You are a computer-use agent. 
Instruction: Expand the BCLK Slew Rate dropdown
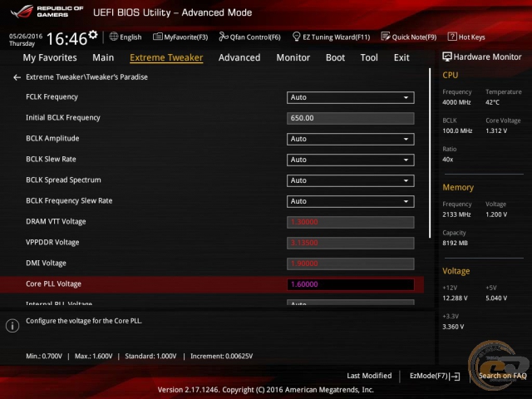pos(350,160)
